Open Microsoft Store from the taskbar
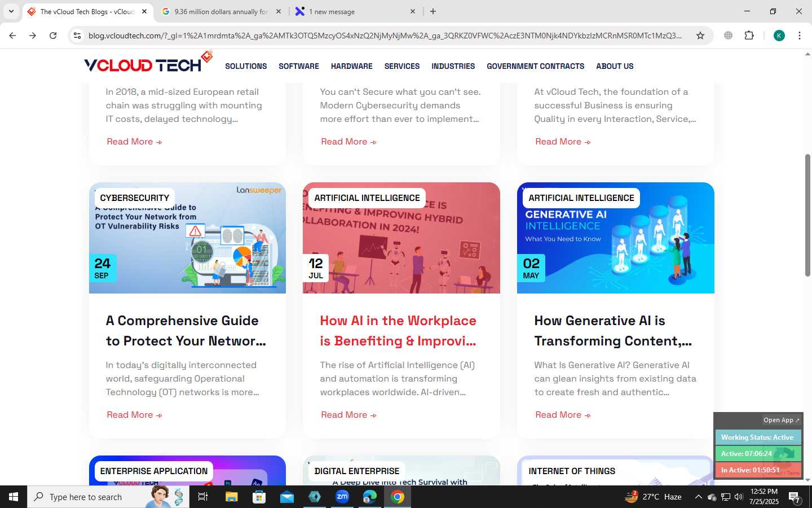 click(259, 497)
